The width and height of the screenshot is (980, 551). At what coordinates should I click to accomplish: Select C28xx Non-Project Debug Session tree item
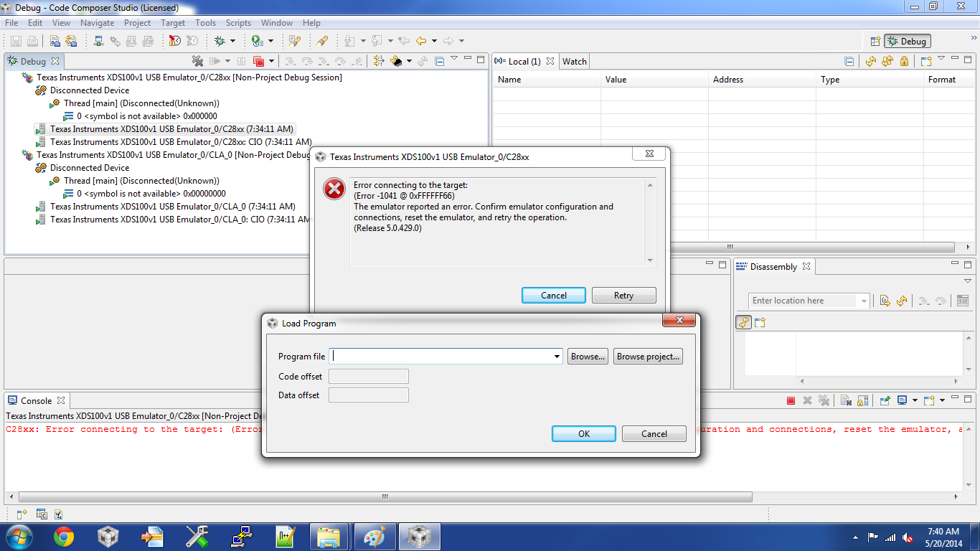(189, 77)
